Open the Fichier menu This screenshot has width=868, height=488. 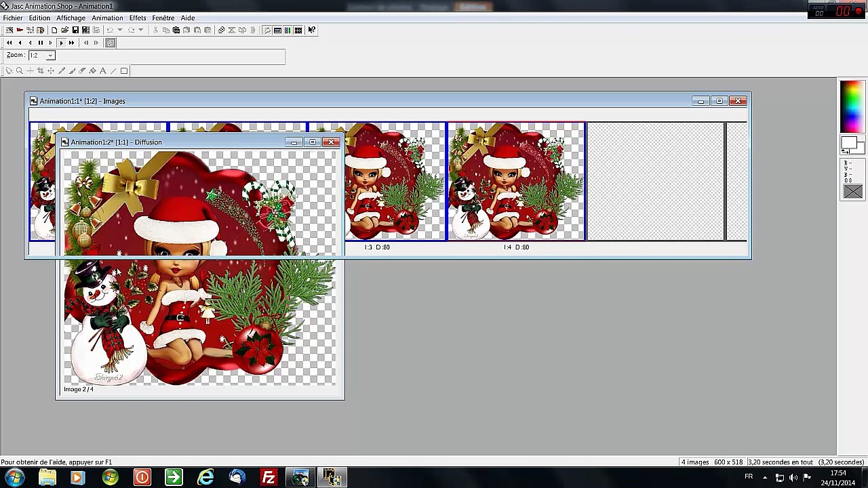pyautogui.click(x=13, y=18)
